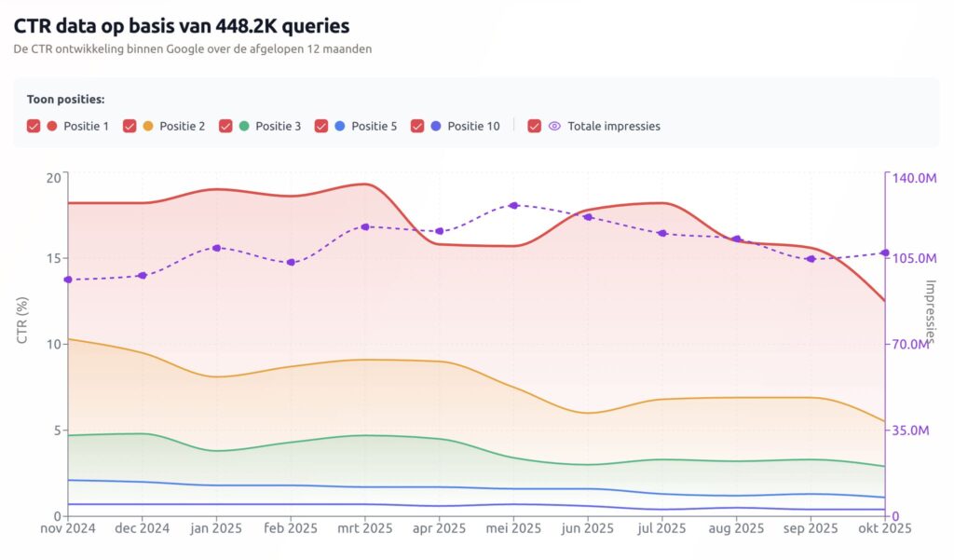
Task: Click the CTR (%) axis title
Action: [20, 317]
